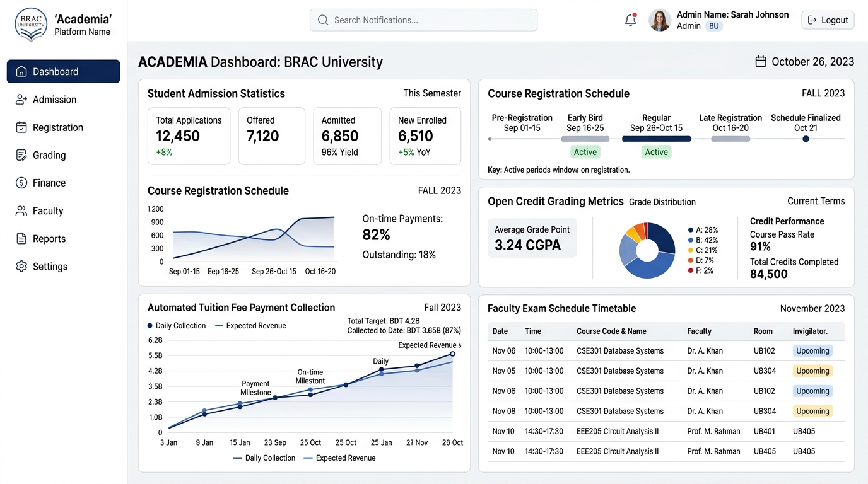
Task: Click the "Room" column header
Action: point(763,331)
